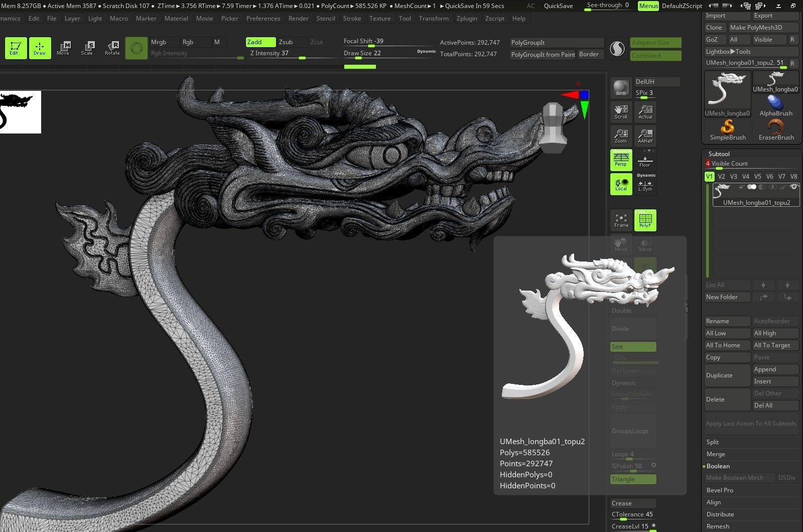Image resolution: width=803 pixels, height=532 pixels.
Task: Click the Gizmo 3D sphere icon
Action: (x=136, y=48)
